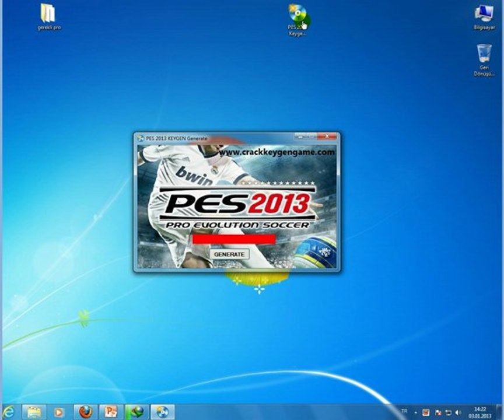Click the PES 2013 KEYGEN title bar icon

(141, 138)
